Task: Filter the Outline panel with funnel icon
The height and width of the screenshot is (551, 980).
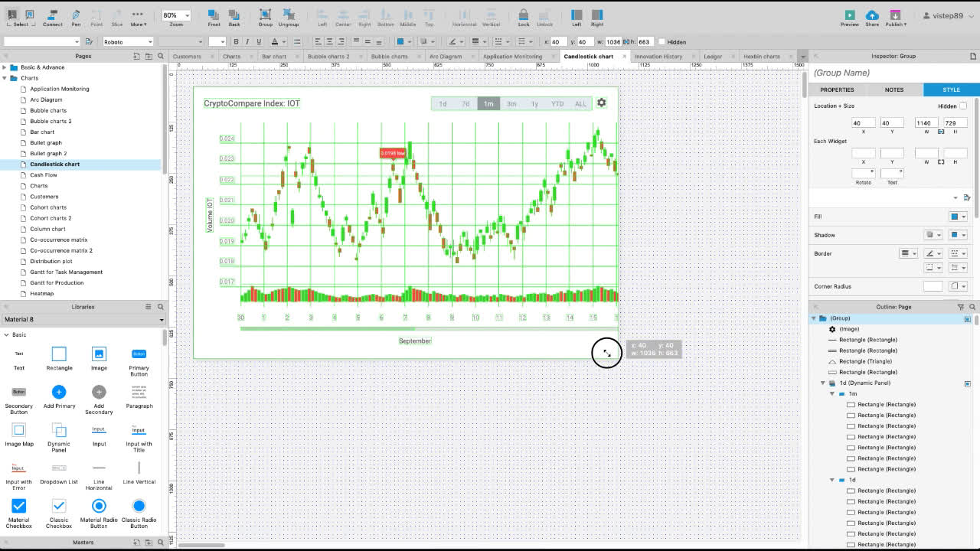Action: click(961, 307)
